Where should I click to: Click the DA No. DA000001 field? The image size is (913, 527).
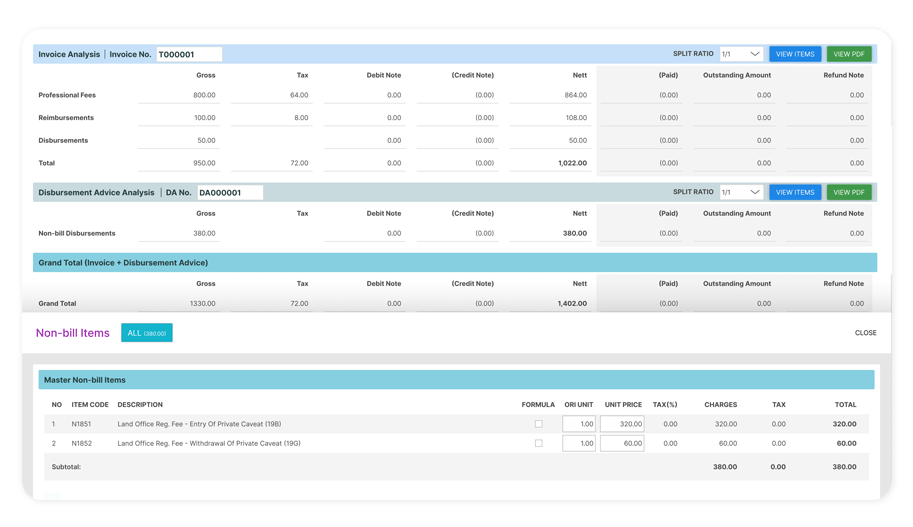pyautogui.click(x=229, y=193)
